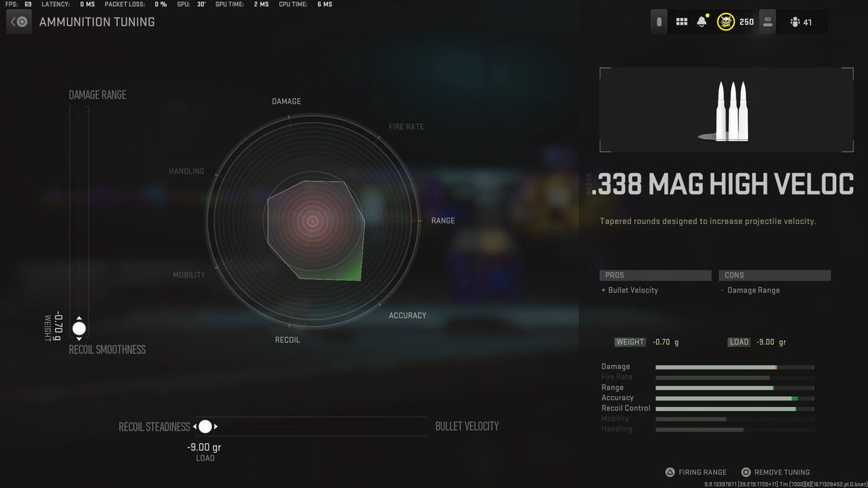Click the DAMAGE axis label on radar chart

286,101
